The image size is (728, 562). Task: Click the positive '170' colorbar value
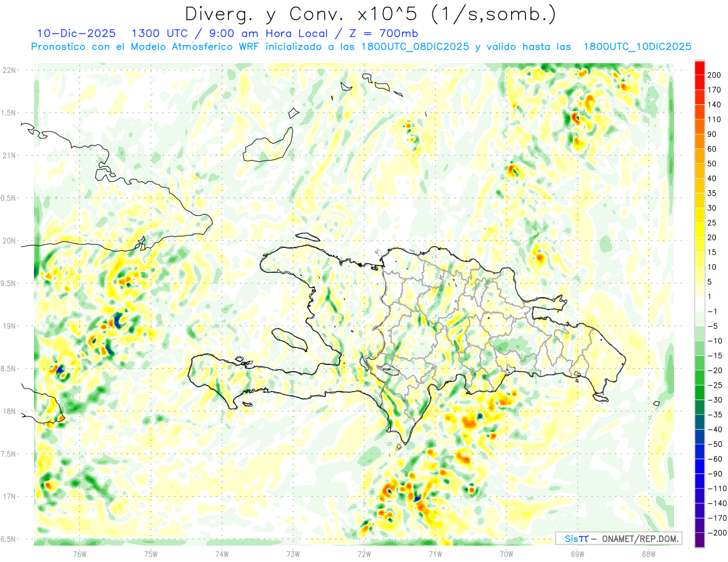pos(715,90)
